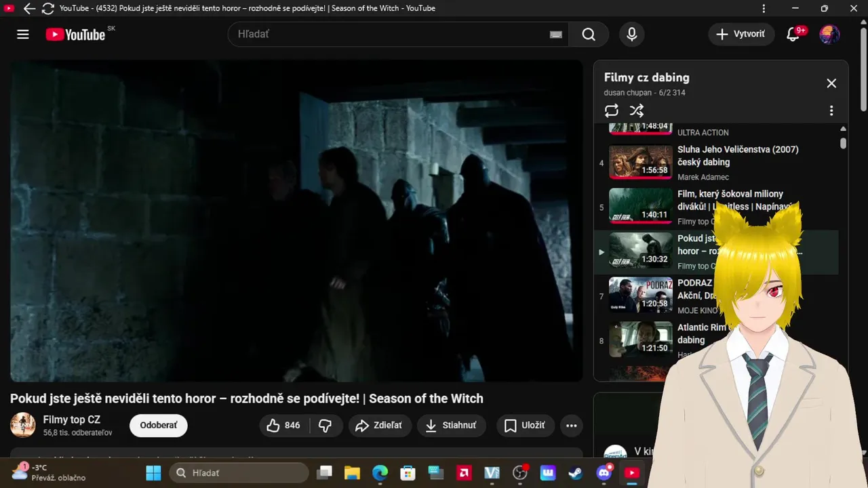Open playlist three-dot options menu
868x488 pixels.
click(831, 110)
